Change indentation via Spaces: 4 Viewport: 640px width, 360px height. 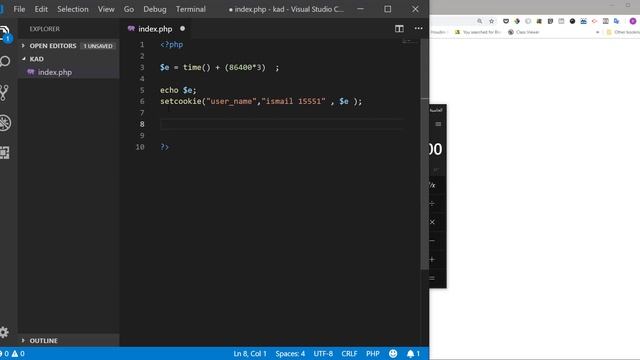coord(290,353)
